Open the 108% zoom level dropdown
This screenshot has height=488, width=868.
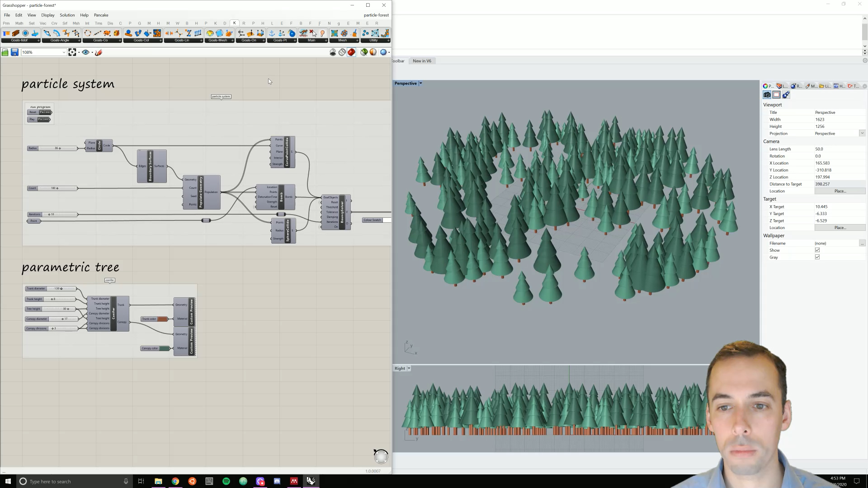[63, 52]
